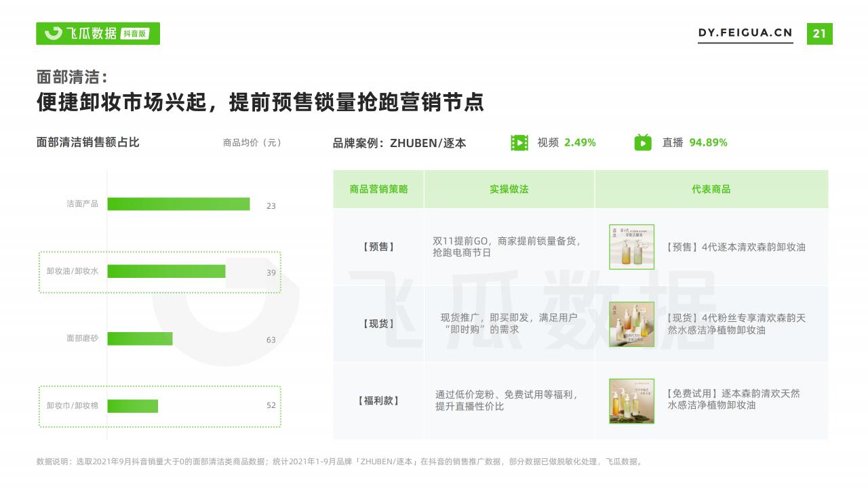868x488 pixels.
Task: Click product name 4代粉丝专享清欢森韵
Action: [x=734, y=324]
